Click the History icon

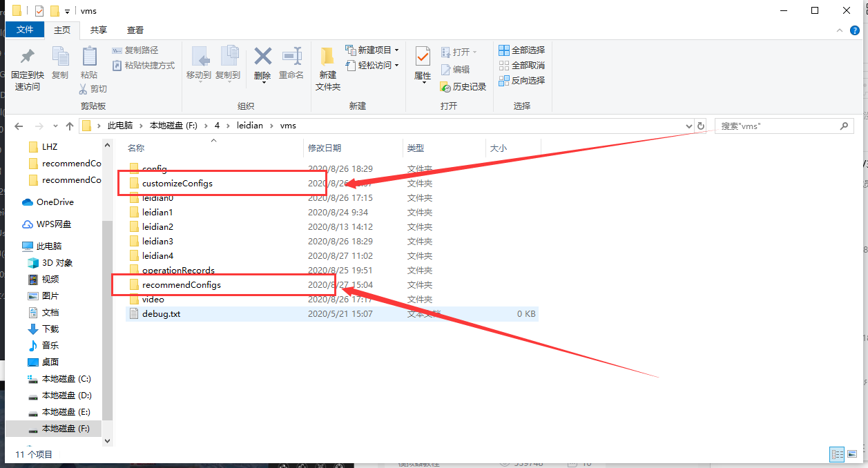pyautogui.click(x=445, y=87)
